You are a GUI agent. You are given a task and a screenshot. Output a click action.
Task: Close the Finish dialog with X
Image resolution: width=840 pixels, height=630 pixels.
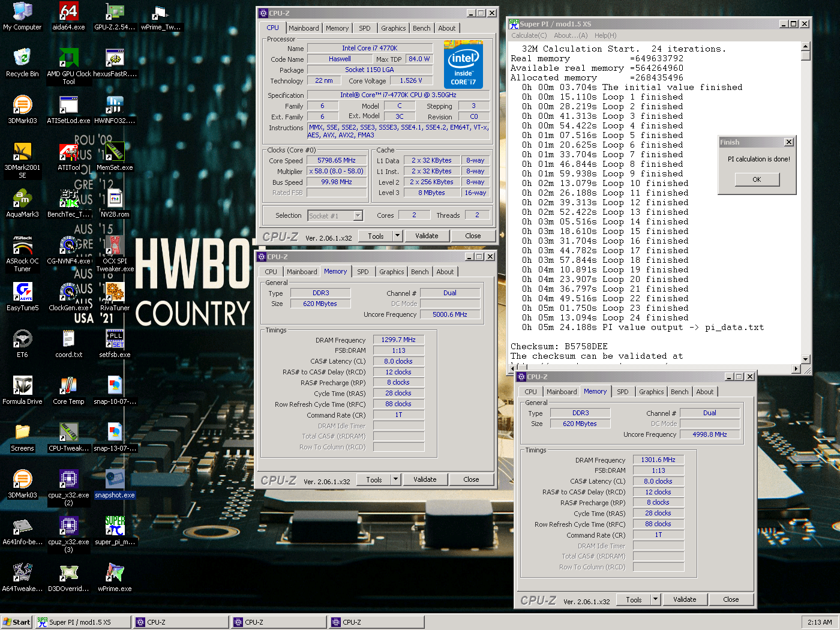788,142
